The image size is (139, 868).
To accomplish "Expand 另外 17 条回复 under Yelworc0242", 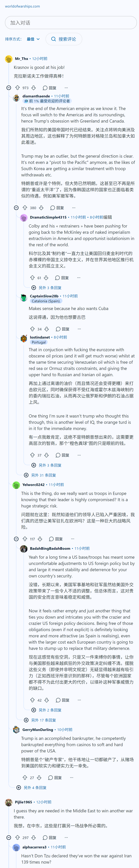I will [40, 720].
